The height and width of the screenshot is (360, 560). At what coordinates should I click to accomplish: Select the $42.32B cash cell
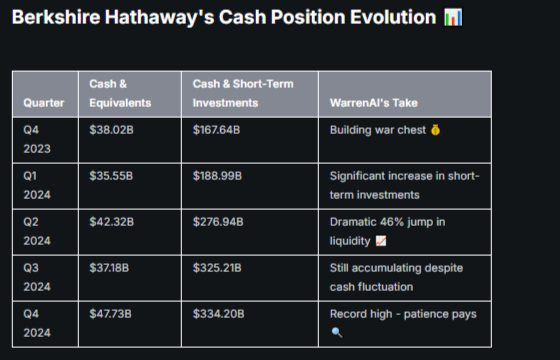pyautogui.click(x=111, y=222)
